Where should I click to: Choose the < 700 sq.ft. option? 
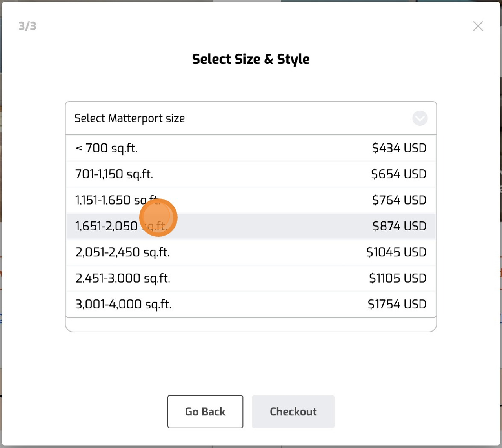[x=251, y=148]
